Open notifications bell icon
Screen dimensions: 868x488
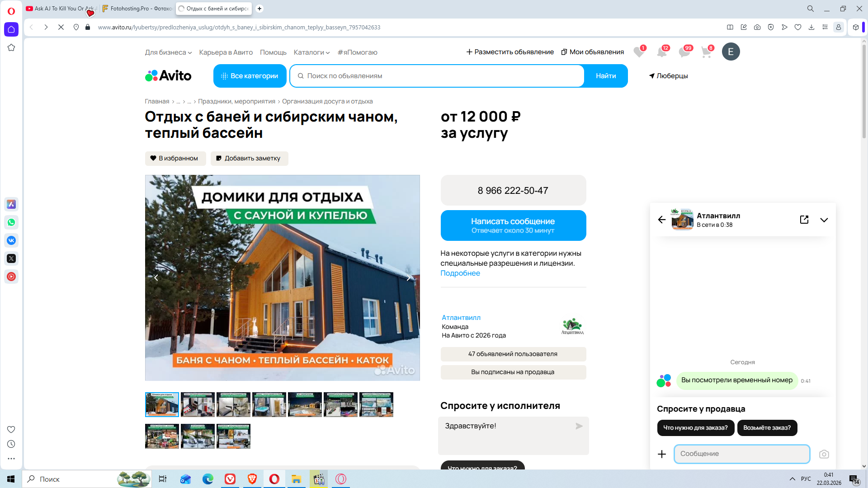tap(661, 52)
